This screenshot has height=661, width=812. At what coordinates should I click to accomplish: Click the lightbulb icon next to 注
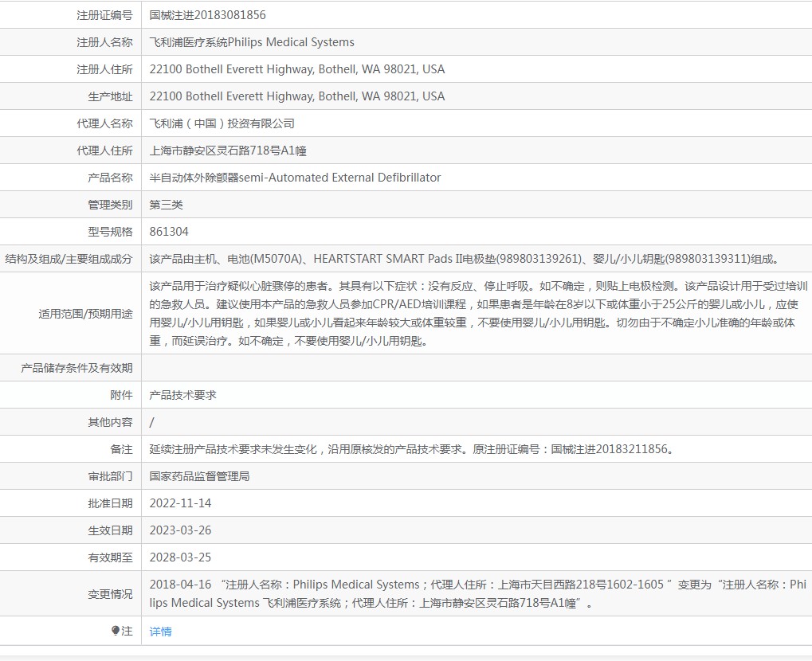point(116,631)
